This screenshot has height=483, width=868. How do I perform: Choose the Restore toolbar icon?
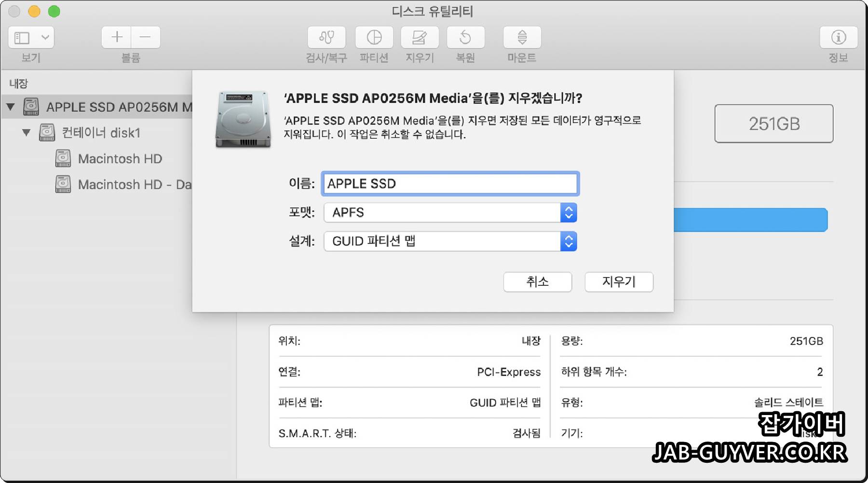point(465,37)
